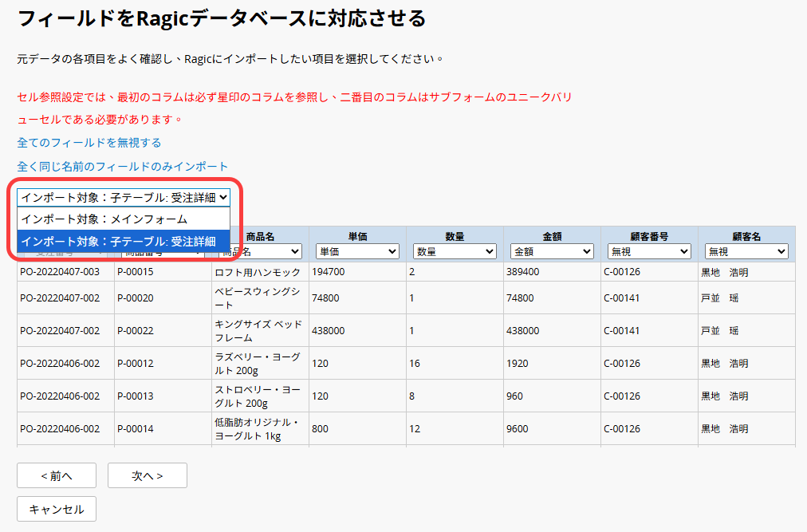This screenshot has width=807, height=532.
Task: Open the import target dropdown
Action: pos(124,197)
